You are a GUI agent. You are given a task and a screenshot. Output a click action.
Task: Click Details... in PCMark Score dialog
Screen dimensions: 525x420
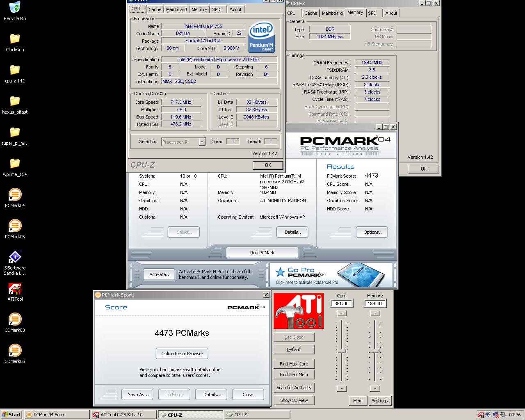(212, 395)
